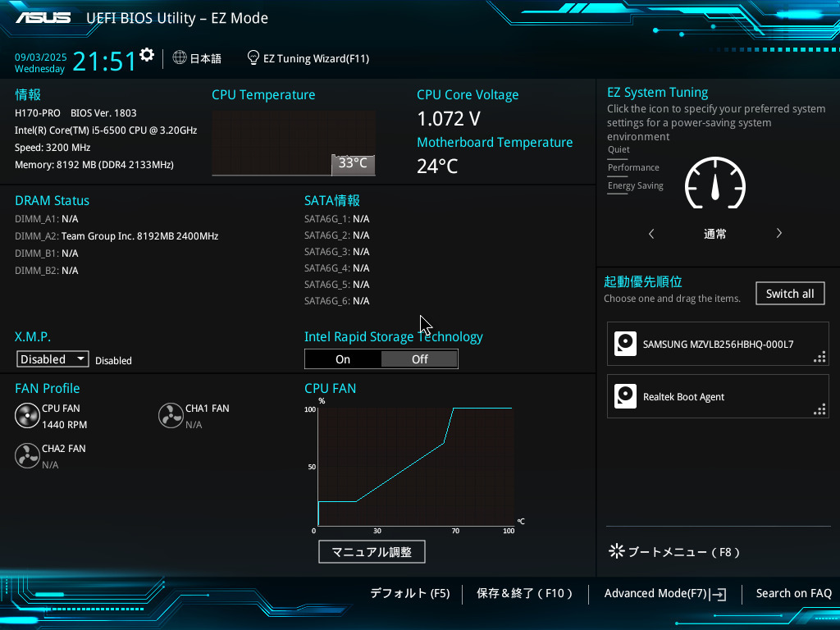
Task: Open the language selector globe icon
Action: [x=178, y=58]
